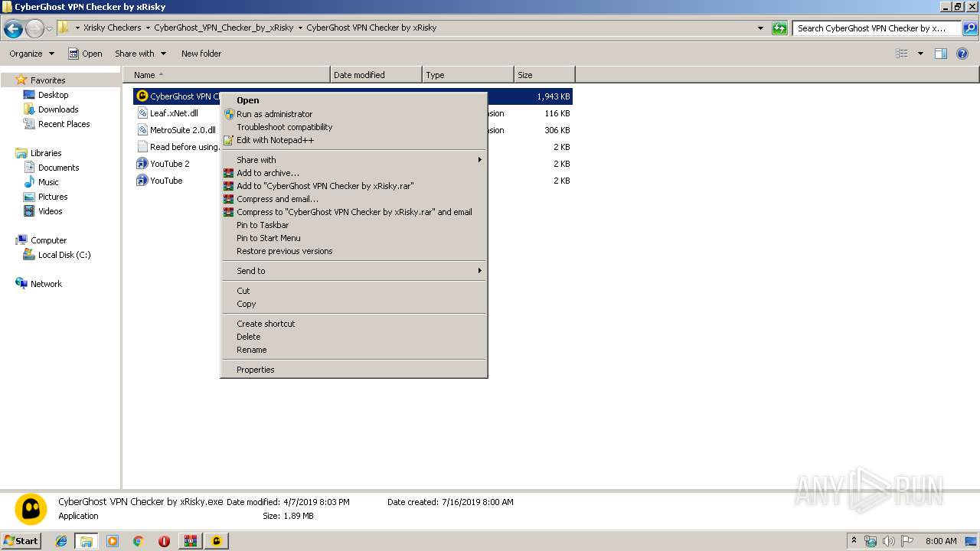980x551 pixels.
Task: Sort by Name column header
Action: (227, 75)
